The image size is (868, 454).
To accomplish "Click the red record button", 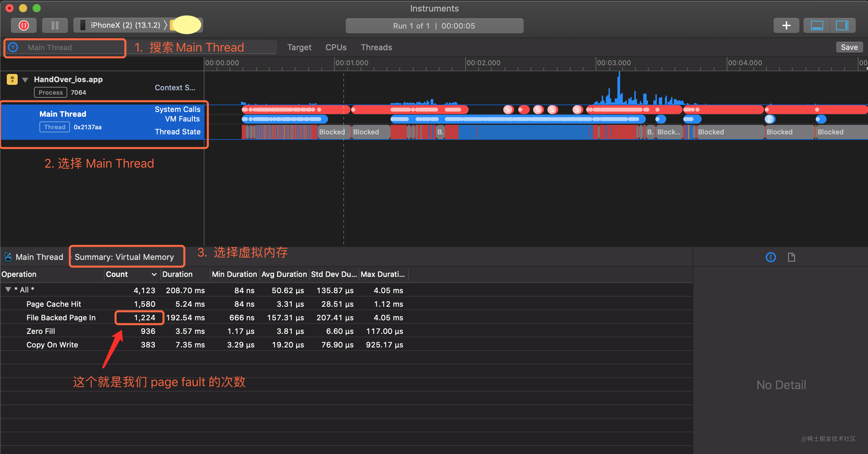I will point(23,25).
